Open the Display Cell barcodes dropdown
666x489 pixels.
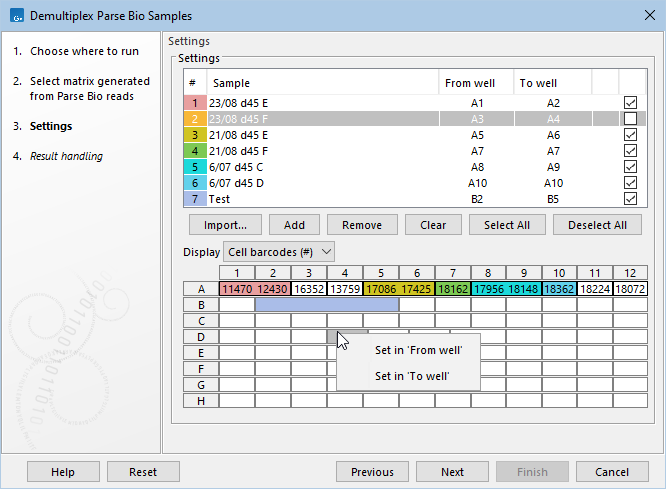click(279, 252)
